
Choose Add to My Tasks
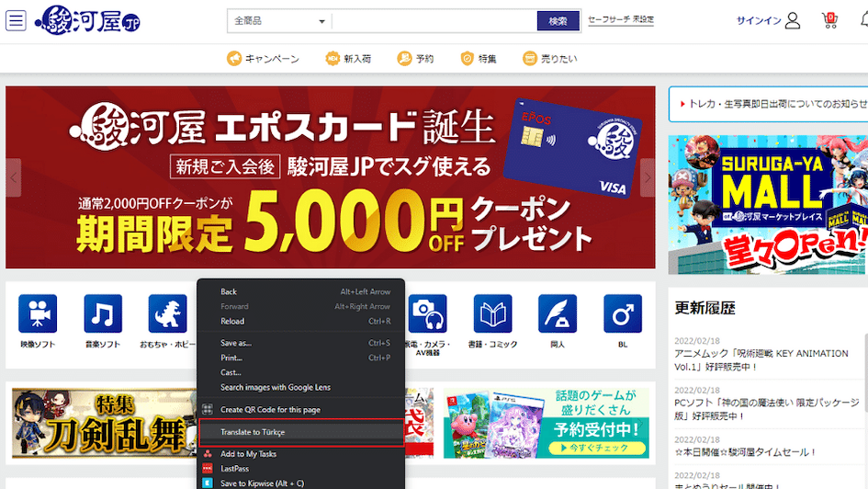301,454
